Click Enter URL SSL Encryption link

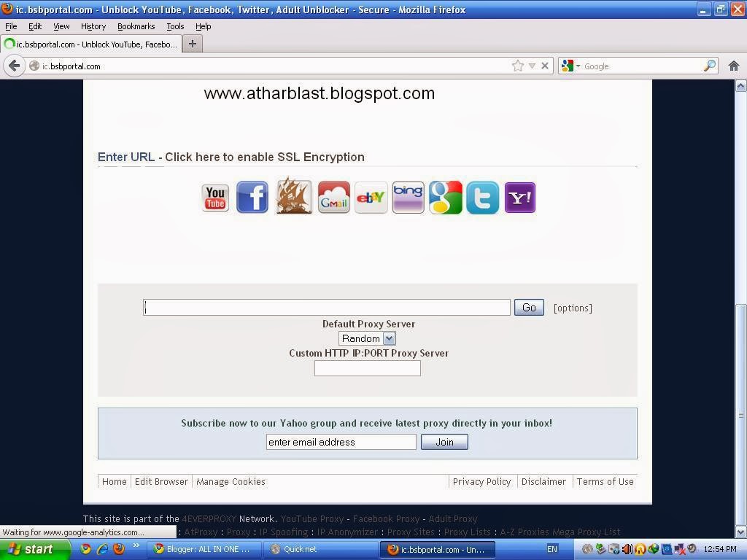231,157
